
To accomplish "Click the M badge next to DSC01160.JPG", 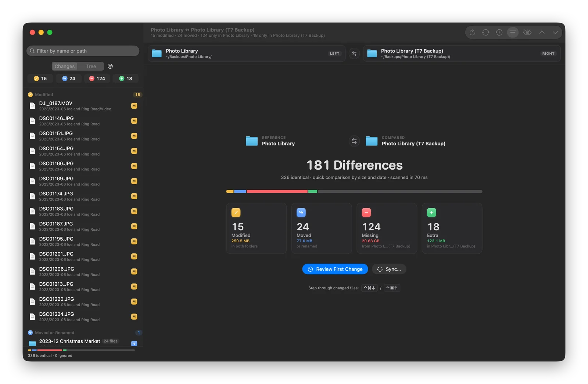I will pos(134,166).
